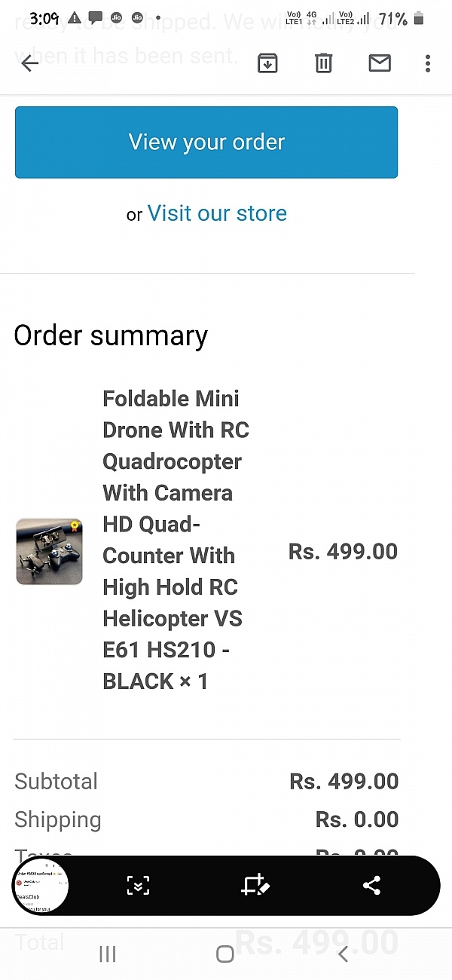Tap the Subtotal amount Rs. 499.00
Viewport: 452px width, 980px height.
[x=344, y=782]
